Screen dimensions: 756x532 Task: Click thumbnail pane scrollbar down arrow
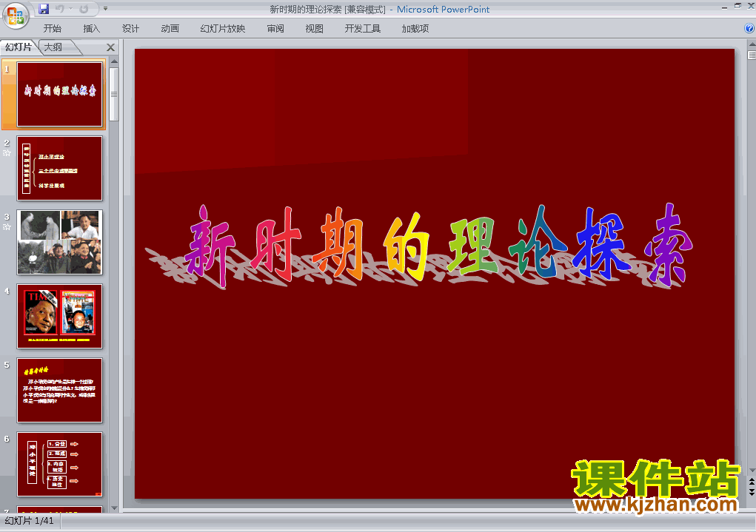[114, 508]
